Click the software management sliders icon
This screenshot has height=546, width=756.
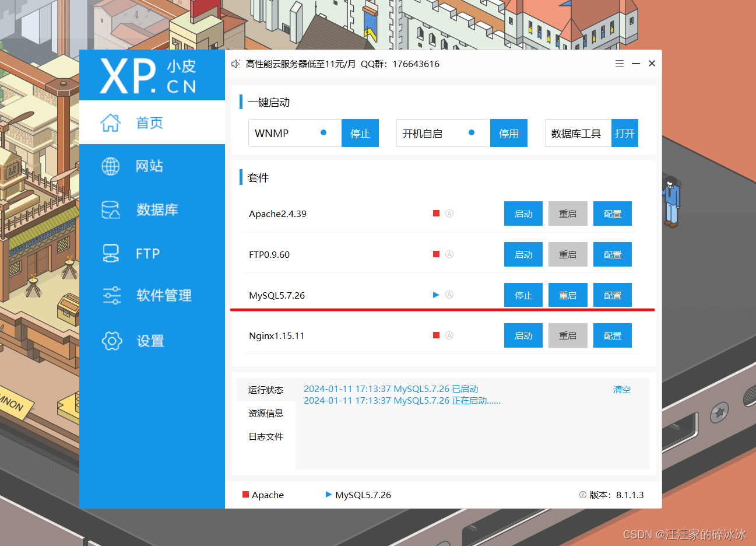tap(111, 295)
